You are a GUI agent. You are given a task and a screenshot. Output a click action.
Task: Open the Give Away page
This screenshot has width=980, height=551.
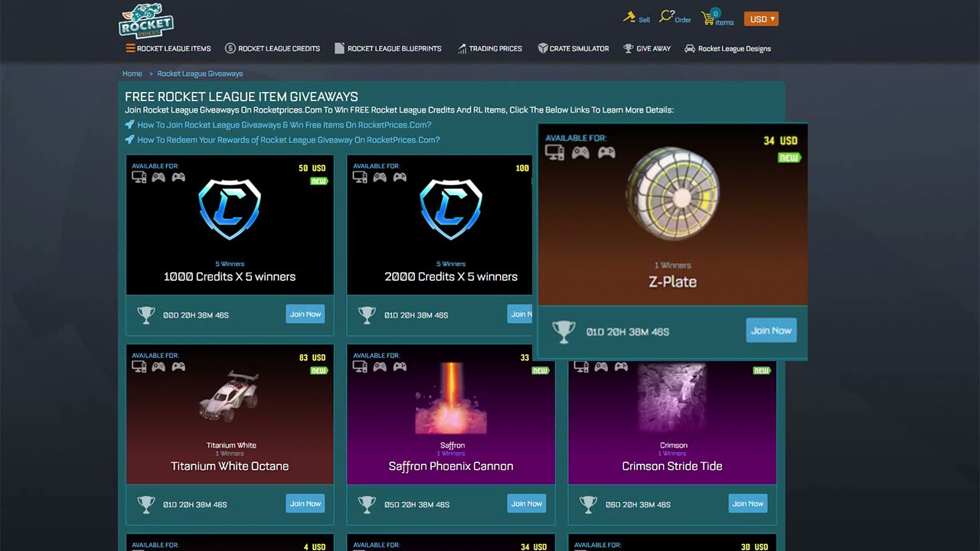click(647, 48)
